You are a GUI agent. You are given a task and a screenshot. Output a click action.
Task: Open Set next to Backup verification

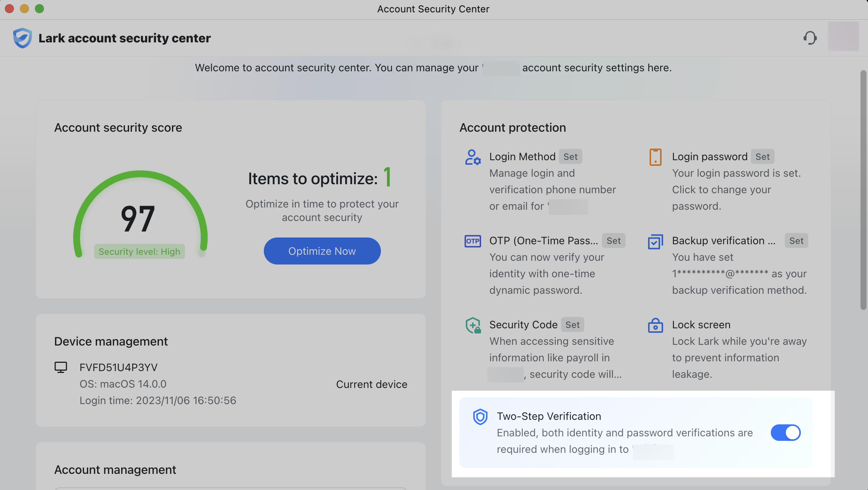point(796,240)
